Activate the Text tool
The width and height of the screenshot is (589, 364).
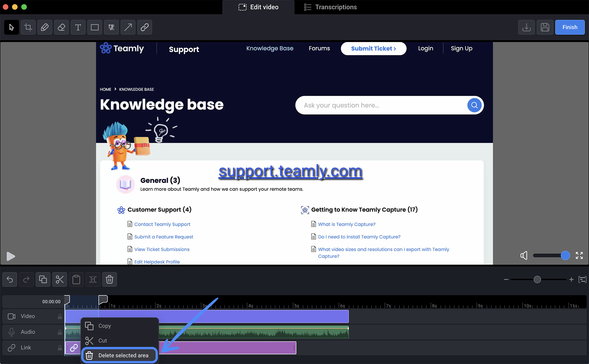coord(78,27)
